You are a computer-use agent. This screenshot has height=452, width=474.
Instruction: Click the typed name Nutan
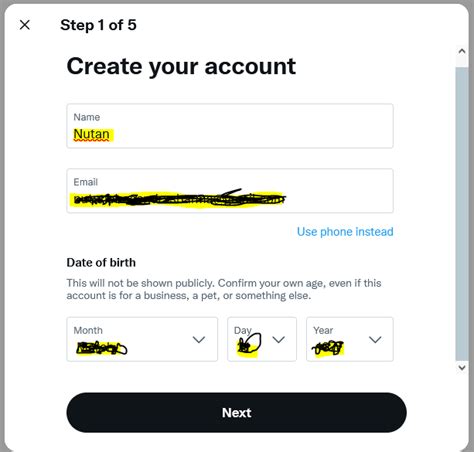91,134
